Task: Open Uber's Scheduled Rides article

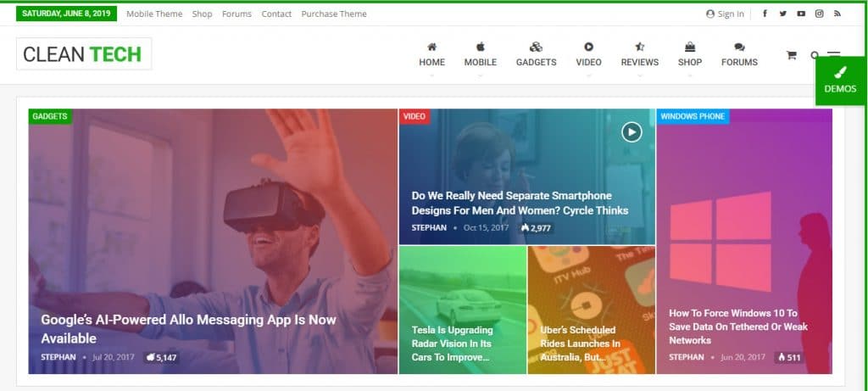Action: click(x=580, y=344)
